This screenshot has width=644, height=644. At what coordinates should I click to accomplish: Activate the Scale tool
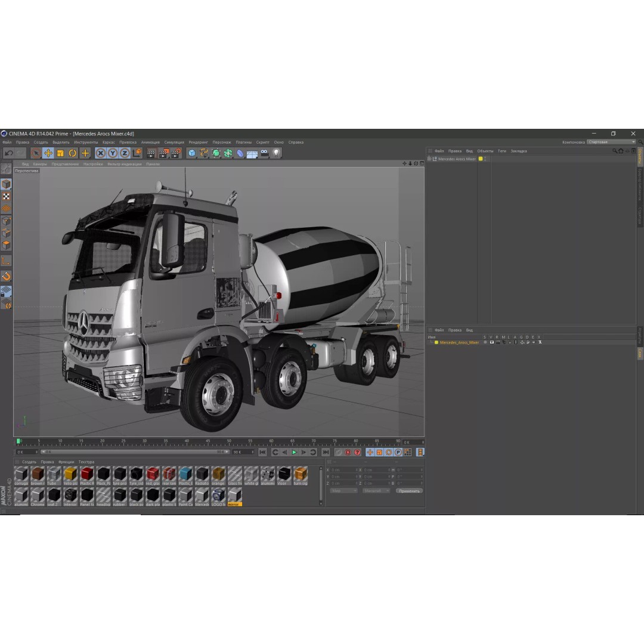[x=60, y=153]
